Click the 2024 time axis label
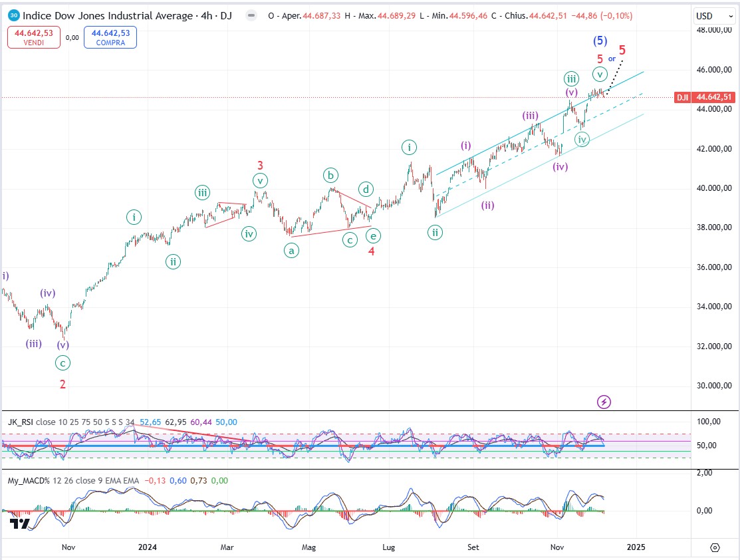Screen dimensions: 740x560 (147, 547)
